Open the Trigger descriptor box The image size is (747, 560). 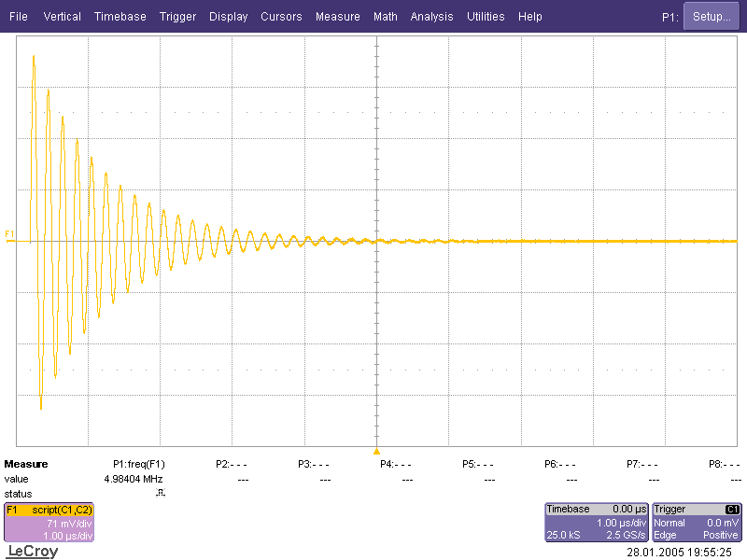click(698, 523)
